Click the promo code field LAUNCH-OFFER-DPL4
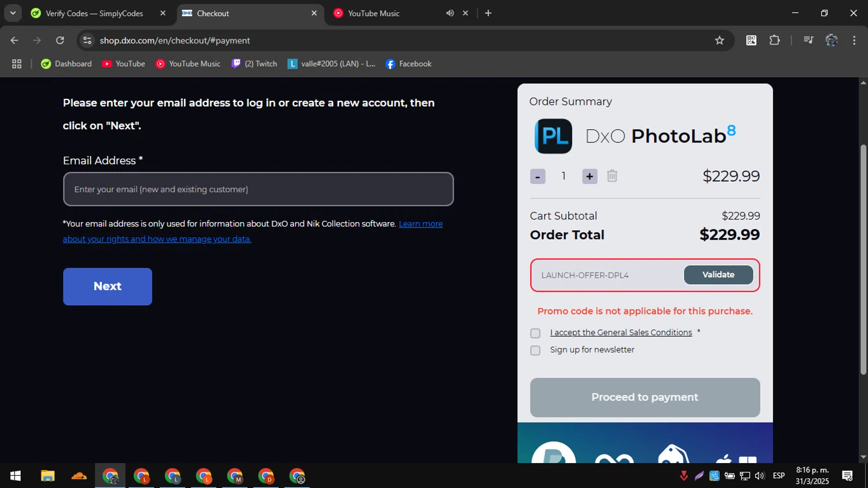Image resolution: width=868 pixels, height=488 pixels. pyautogui.click(x=608, y=276)
